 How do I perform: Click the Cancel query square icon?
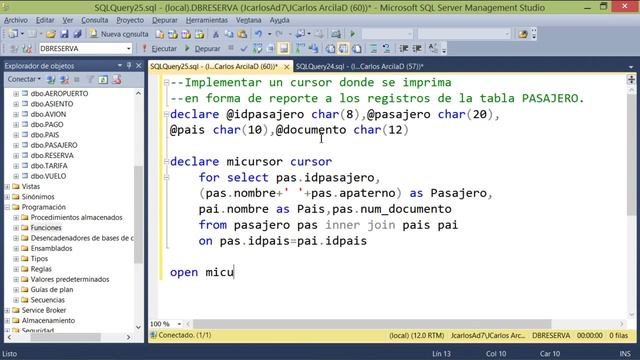point(231,48)
